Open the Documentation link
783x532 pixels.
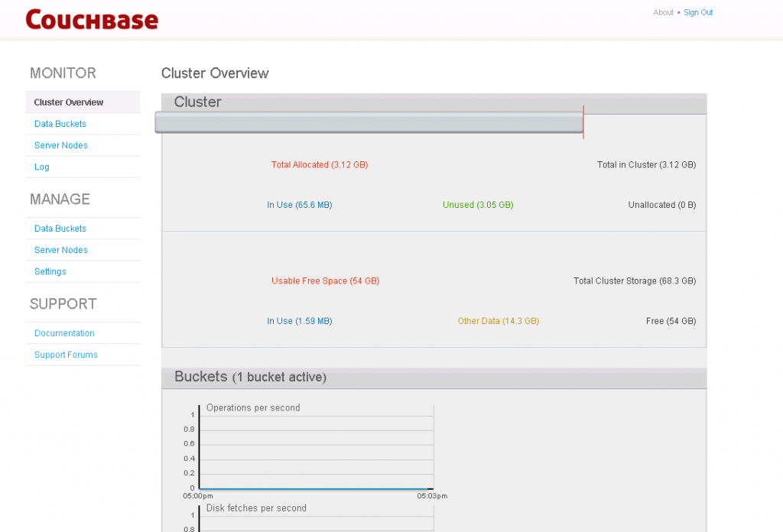click(x=64, y=333)
